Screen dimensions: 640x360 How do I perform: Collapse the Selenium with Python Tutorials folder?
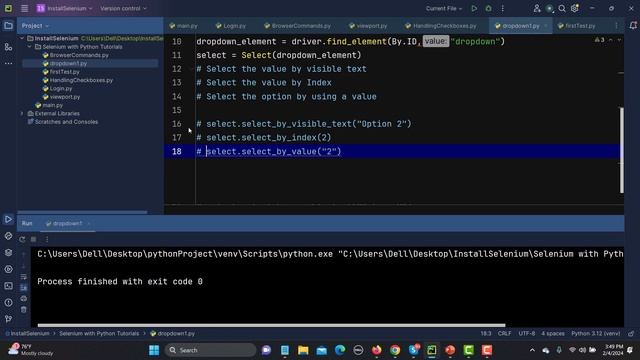(x=29, y=47)
